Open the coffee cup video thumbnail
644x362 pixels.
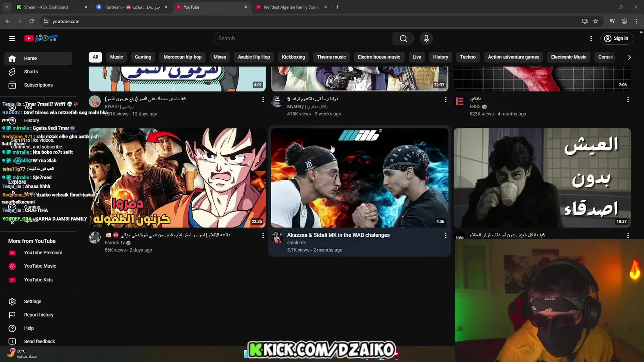(542, 177)
